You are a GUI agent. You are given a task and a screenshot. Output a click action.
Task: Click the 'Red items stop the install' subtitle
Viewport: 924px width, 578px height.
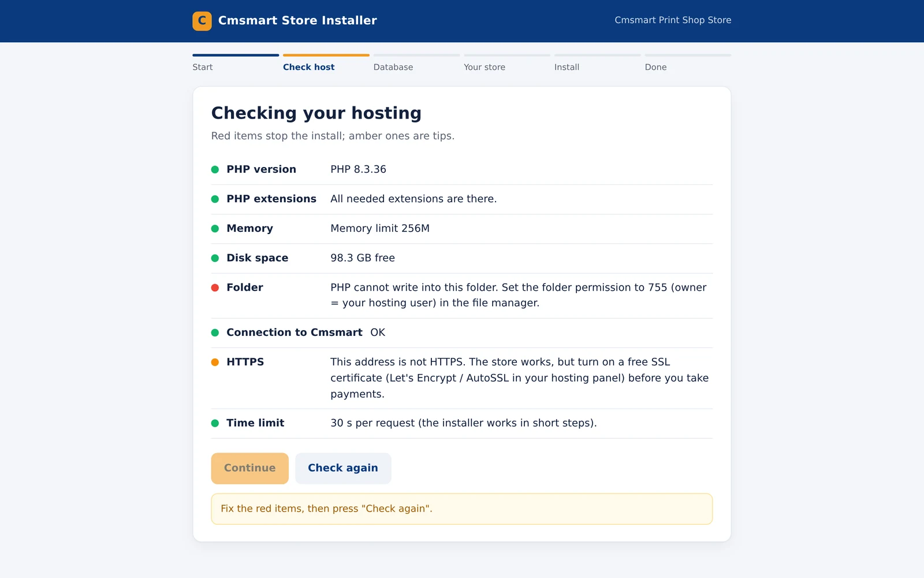pyautogui.click(x=333, y=136)
